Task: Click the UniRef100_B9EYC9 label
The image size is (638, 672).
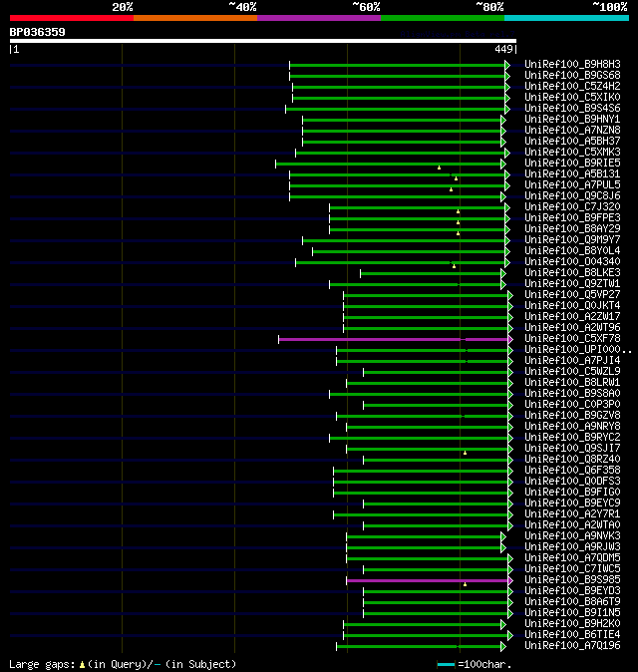Action: 572,504
